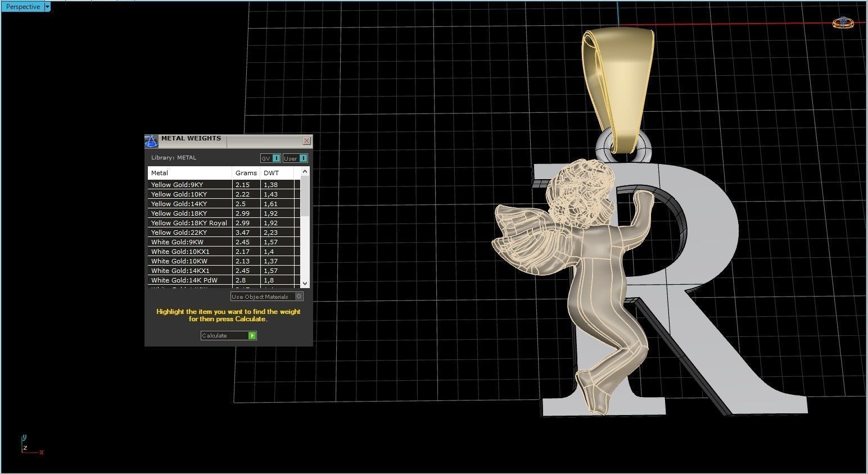Viewport: 868px width, 474px height.
Task: Click the Y axis of the world axes icon
Action: click(x=24, y=436)
